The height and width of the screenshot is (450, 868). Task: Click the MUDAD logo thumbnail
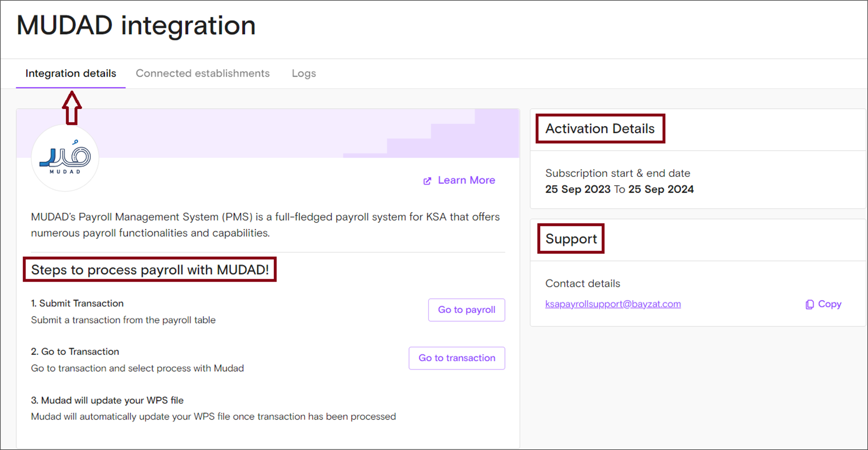[65, 158]
